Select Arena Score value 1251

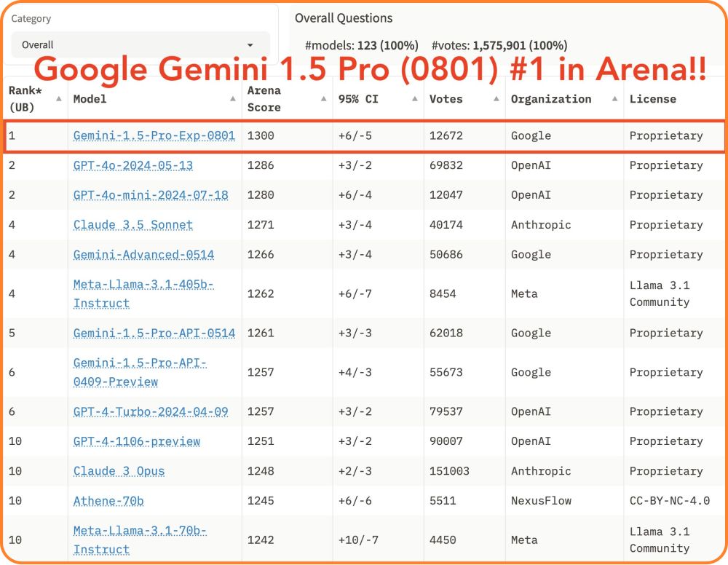click(261, 441)
